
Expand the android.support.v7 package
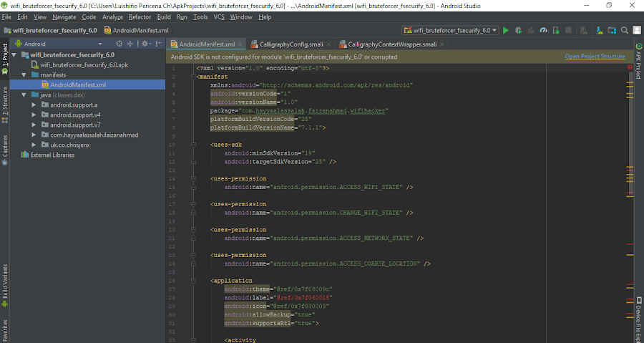click(34, 125)
